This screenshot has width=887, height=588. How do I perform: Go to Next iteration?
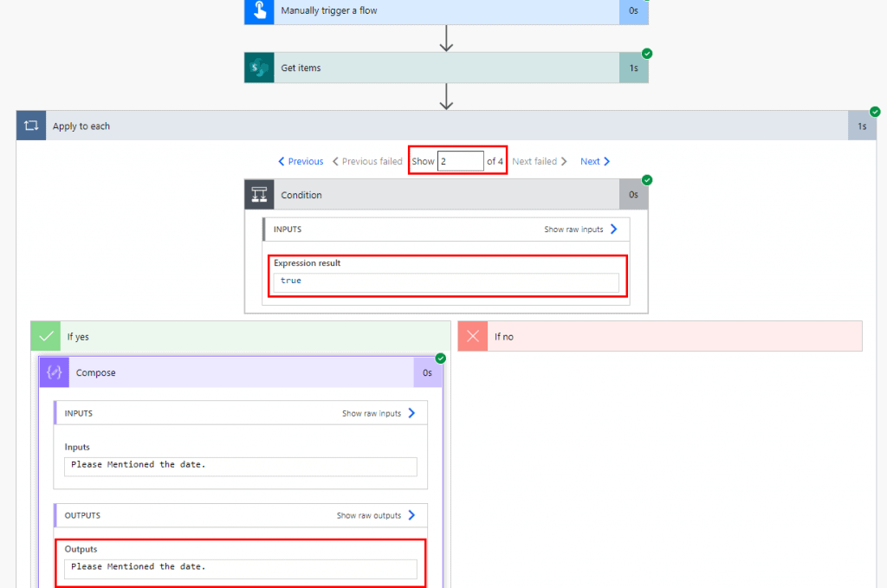point(595,162)
